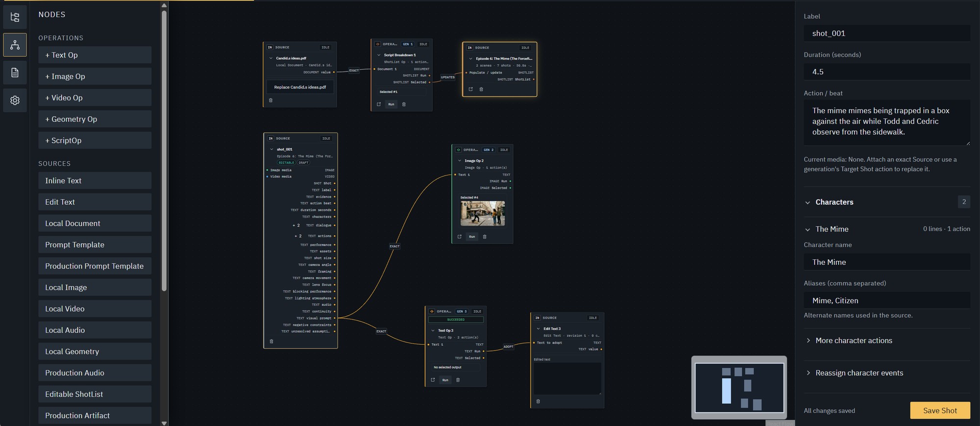Click the Image Op 2 selected output thumbnail
980x426 pixels.
point(483,213)
